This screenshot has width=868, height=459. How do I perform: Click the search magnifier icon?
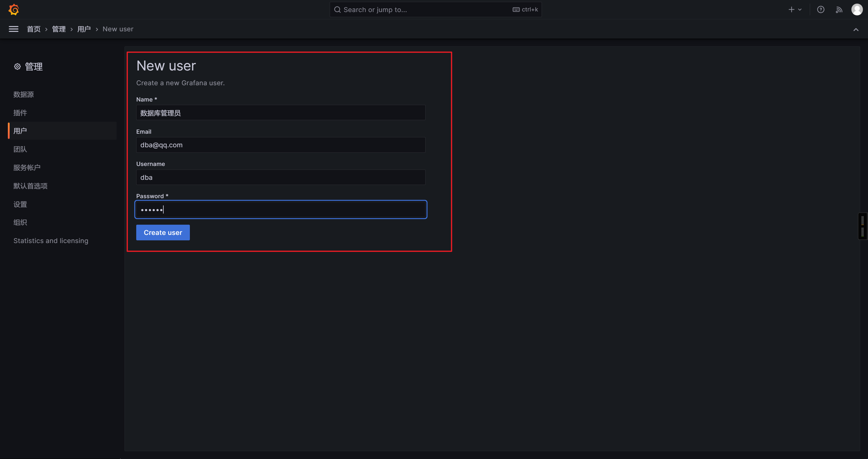tap(337, 9)
